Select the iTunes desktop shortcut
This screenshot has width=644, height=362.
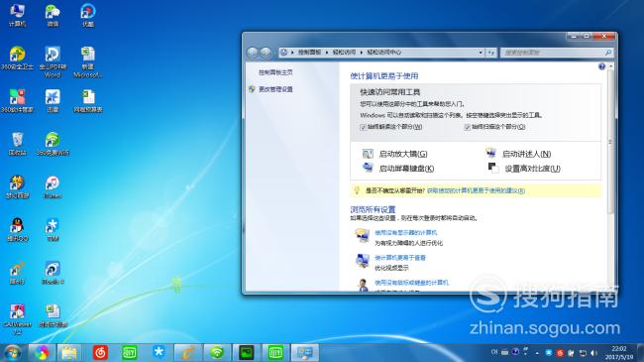click(x=53, y=187)
